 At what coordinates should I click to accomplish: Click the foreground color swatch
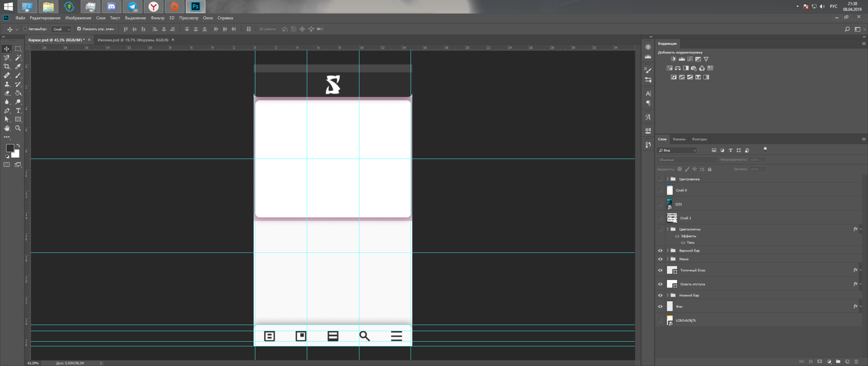(x=9, y=148)
